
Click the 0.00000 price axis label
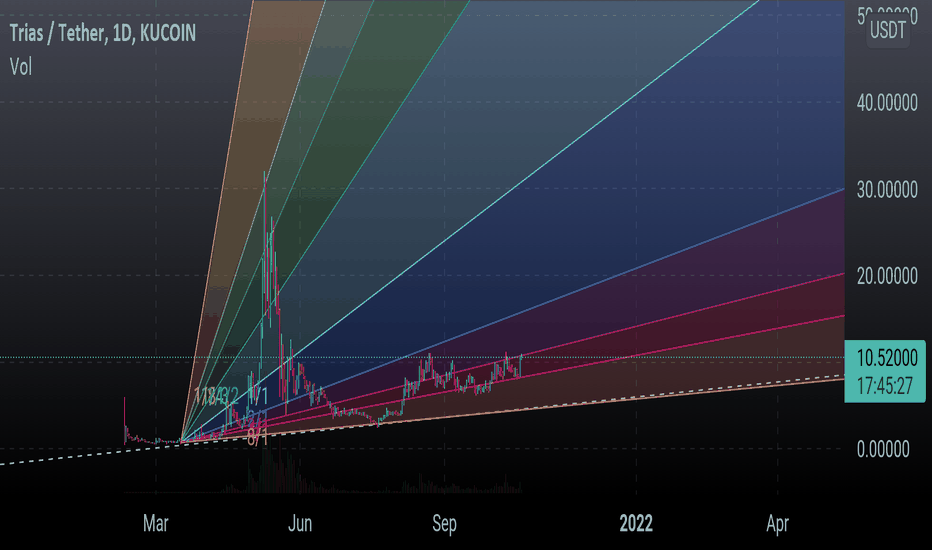pyautogui.click(x=883, y=450)
